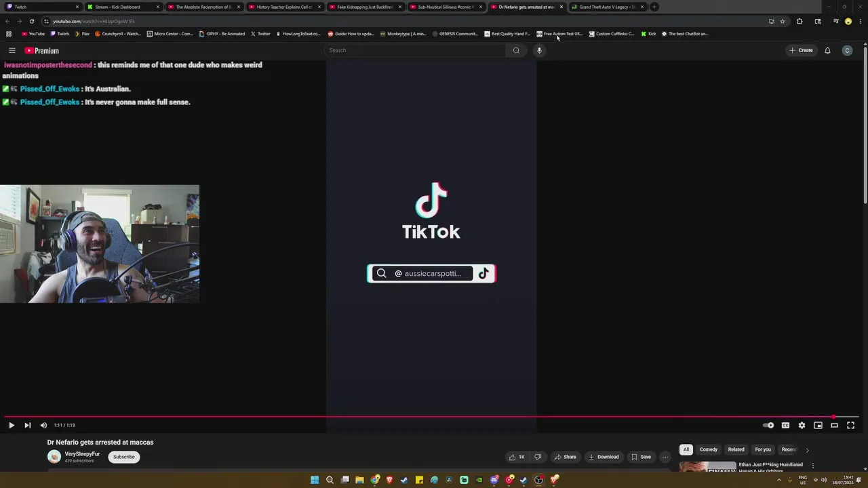Enter full screen mode
The width and height of the screenshot is (868, 488).
coord(850,426)
